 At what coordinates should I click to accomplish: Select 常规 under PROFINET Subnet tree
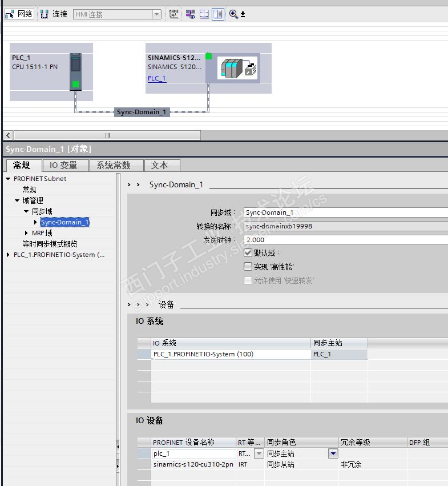coord(30,190)
